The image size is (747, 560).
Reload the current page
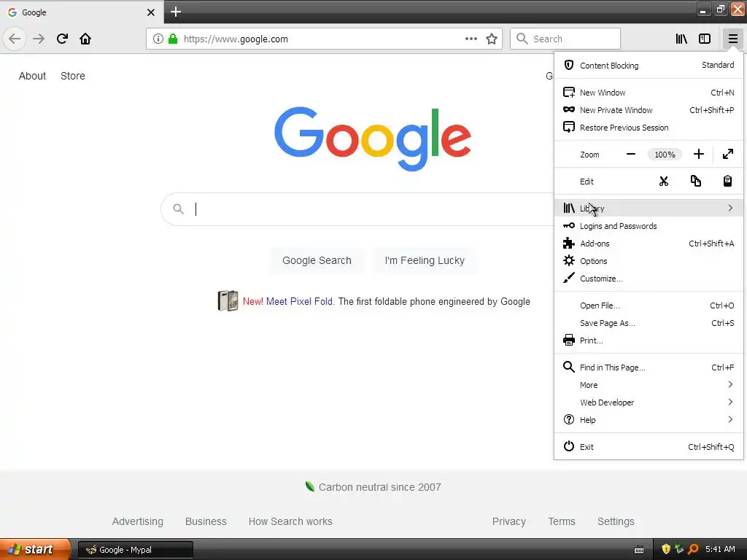(62, 39)
